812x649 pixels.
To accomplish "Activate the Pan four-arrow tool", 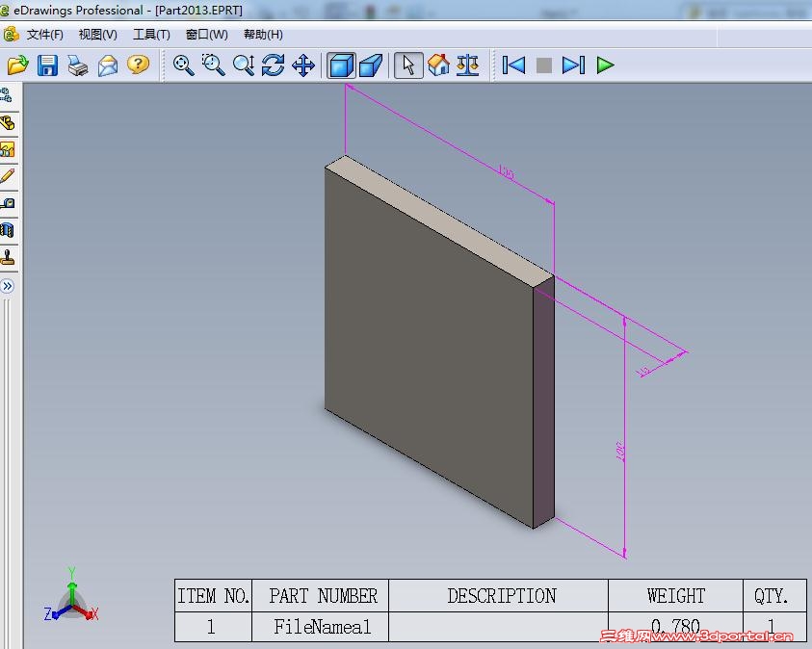I will click(303, 65).
